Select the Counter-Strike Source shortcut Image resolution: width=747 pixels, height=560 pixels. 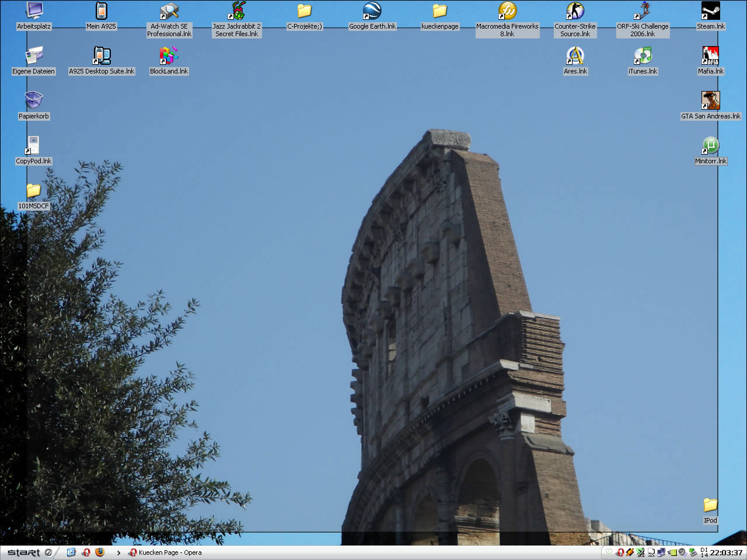pos(575,11)
